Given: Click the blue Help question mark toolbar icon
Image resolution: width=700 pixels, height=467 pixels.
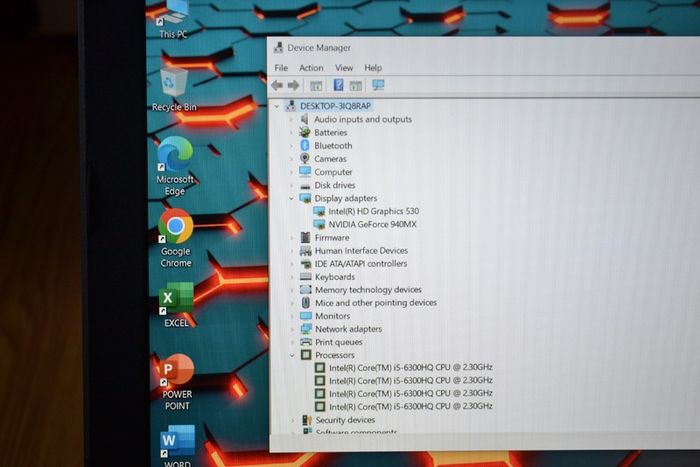Looking at the screenshot, I should pyautogui.click(x=338, y=84).
